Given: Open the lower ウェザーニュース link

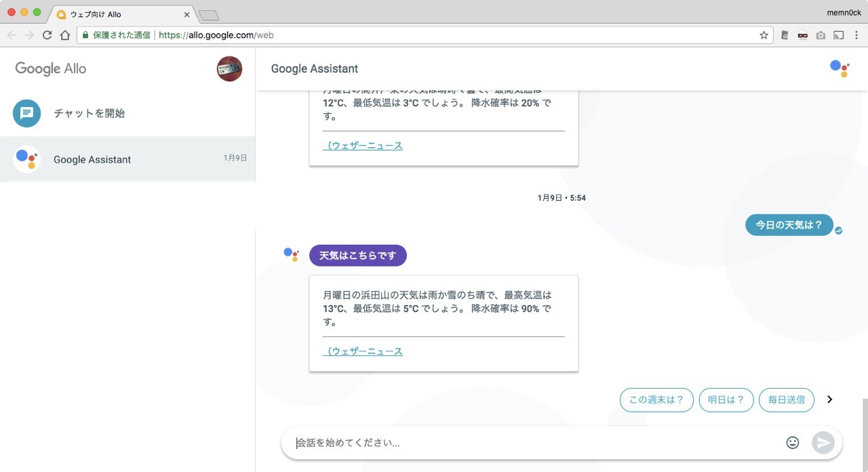Looking at the screenshot, I should 363,351.
